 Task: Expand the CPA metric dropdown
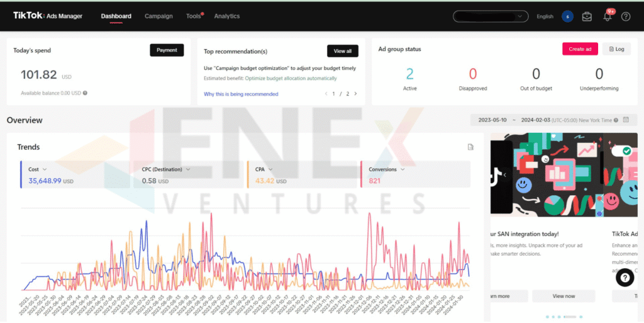pos(270,169)
